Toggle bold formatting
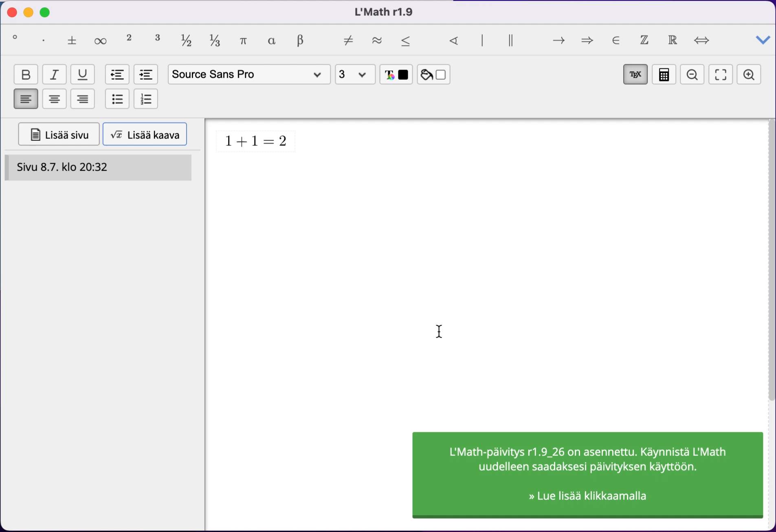Screen dimensions: 776x532 coord(26,74)
